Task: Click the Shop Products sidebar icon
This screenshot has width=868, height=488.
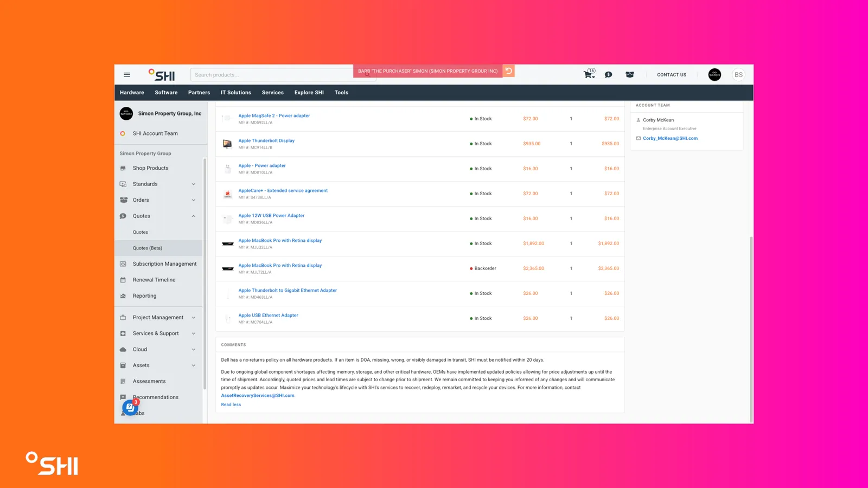Action: point(123,168)
